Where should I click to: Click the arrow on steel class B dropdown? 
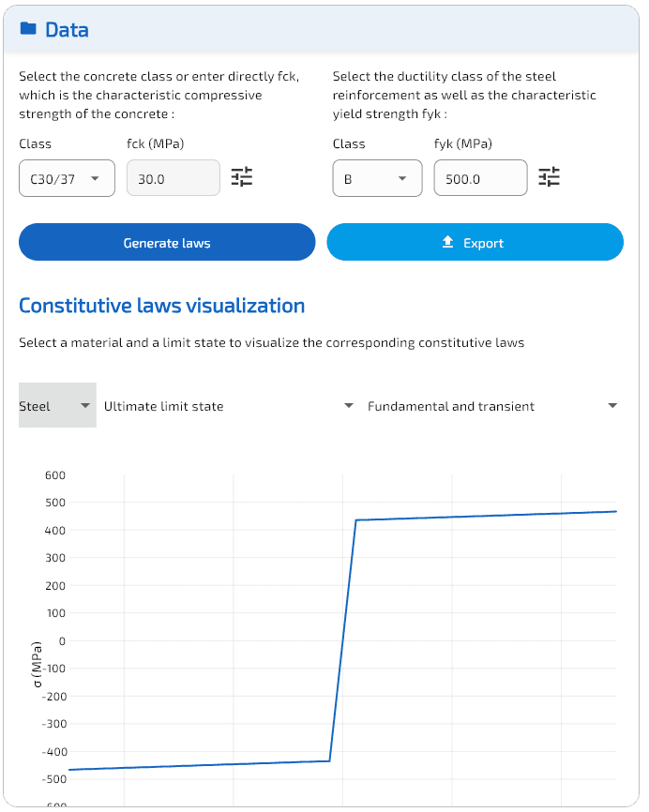tap(402, 178)
